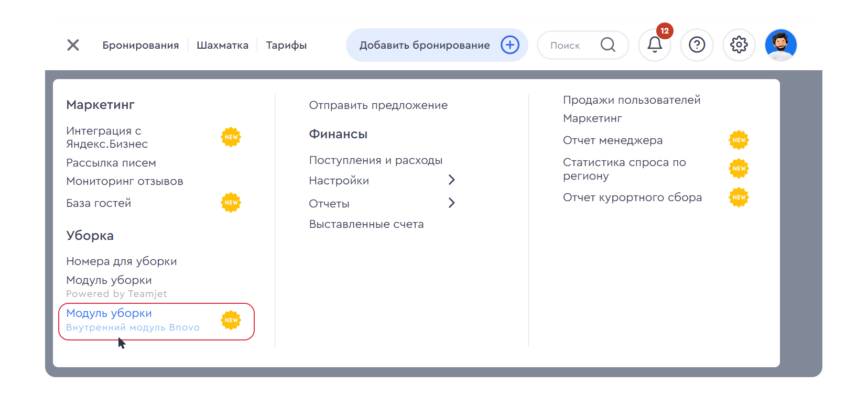Open the settings gear icon
Screen dimensions: 868x396
tap(739, 45)
